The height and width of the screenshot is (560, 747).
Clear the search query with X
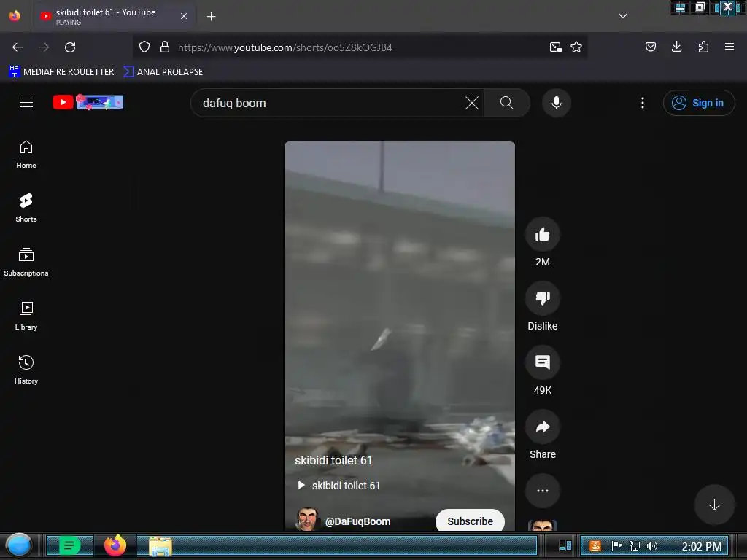click(x=472, y=103)
